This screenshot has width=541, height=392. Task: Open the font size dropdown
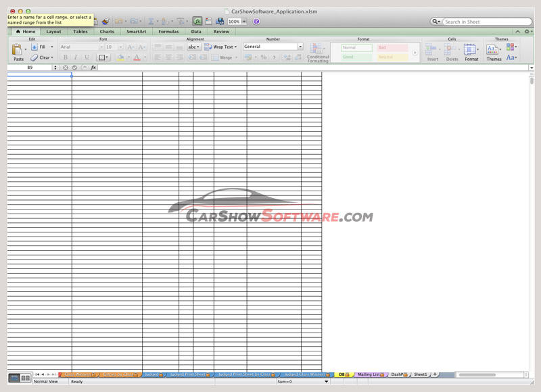point(120,46)
